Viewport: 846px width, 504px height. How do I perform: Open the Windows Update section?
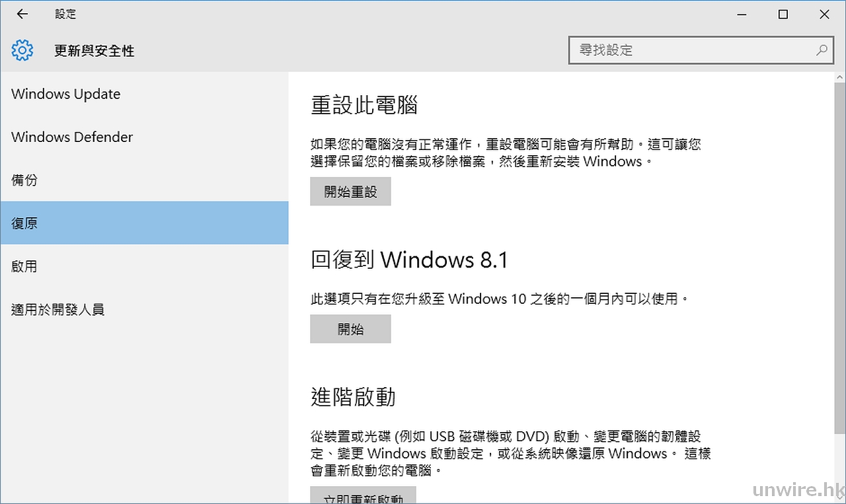pyautogui.click(x=66, y=94)
